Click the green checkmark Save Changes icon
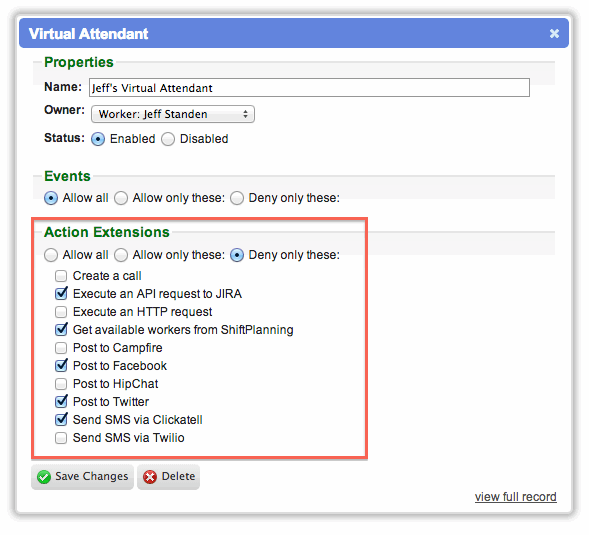Image resolution: width=589 pixels, height=535 pixels. 44,477
